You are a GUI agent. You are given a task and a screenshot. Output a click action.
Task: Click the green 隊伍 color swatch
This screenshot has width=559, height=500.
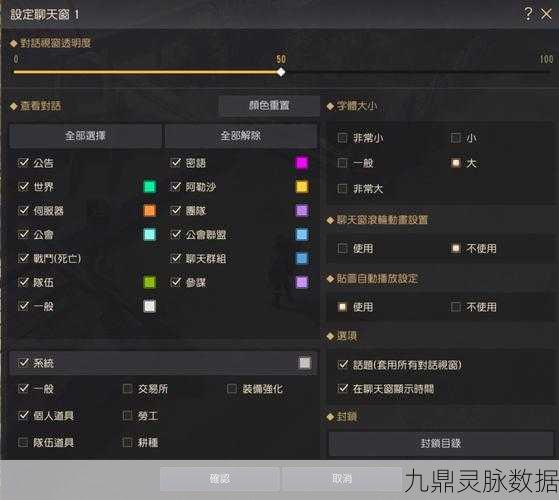[x=149, y=282]
